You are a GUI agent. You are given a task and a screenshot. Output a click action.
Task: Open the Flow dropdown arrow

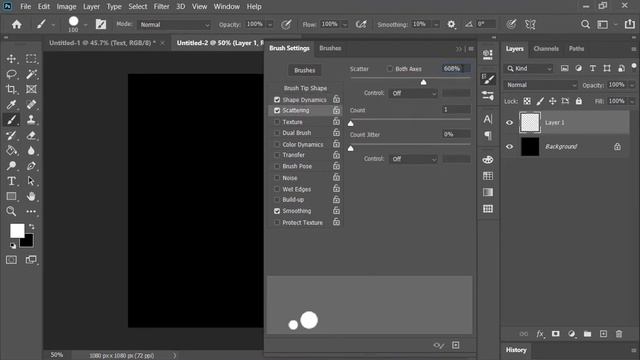345,25
